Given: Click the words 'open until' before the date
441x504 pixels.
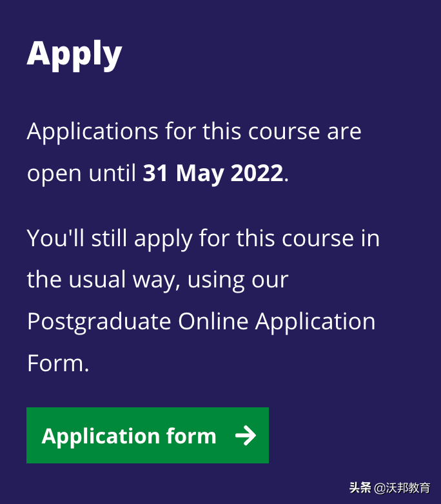Looking at the screenshot, I should pos(81,173).
